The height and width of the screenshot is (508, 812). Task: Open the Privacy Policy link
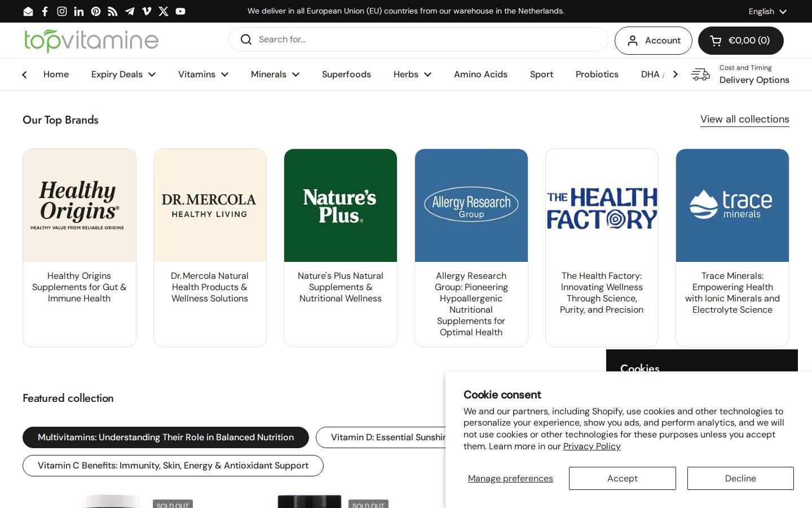point(592,446)
